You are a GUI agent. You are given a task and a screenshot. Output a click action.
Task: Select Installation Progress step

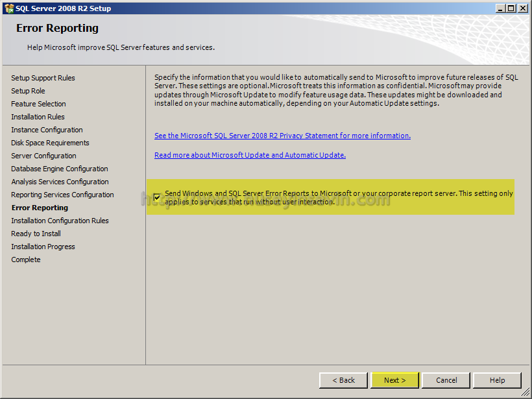pos(43,247)
